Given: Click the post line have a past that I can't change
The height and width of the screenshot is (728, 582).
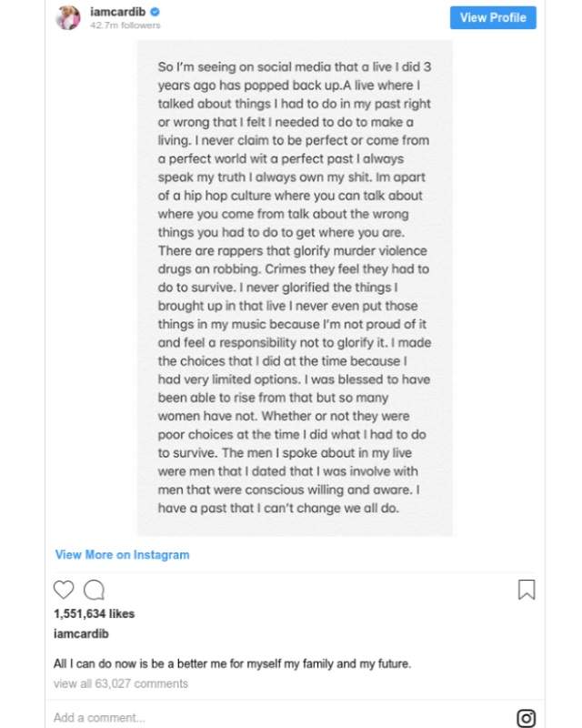Looking at the screenshot, I should (278, 508).
